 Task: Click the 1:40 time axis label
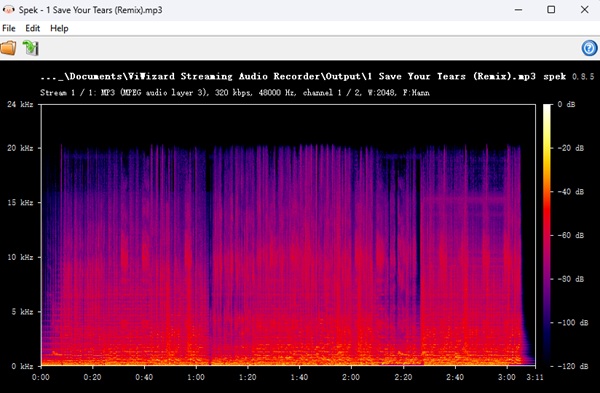(299, 377)
